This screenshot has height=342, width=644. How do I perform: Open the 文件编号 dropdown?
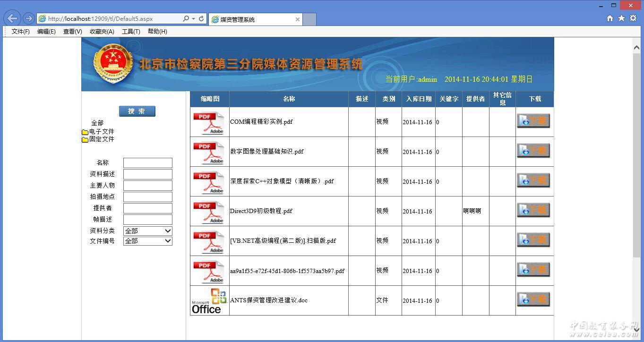pos(147,241)
